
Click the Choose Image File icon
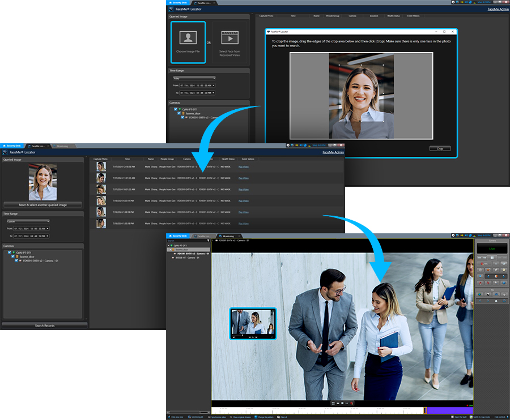[188, 38]
